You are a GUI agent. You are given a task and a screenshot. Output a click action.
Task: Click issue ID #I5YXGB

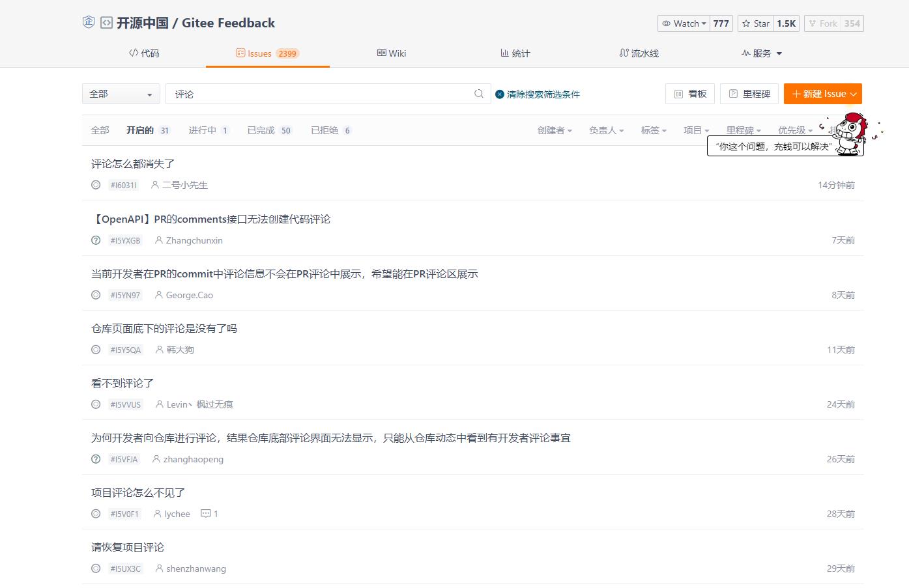[126, 240]
